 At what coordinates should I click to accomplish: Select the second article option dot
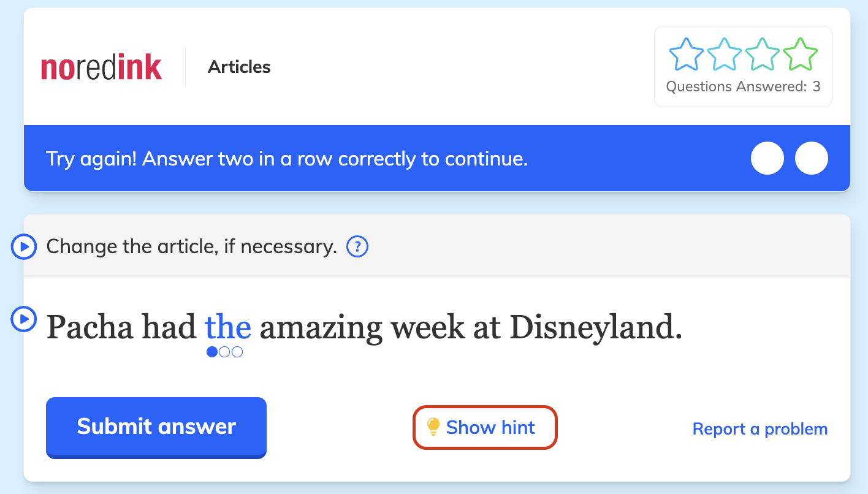[224, 351]
